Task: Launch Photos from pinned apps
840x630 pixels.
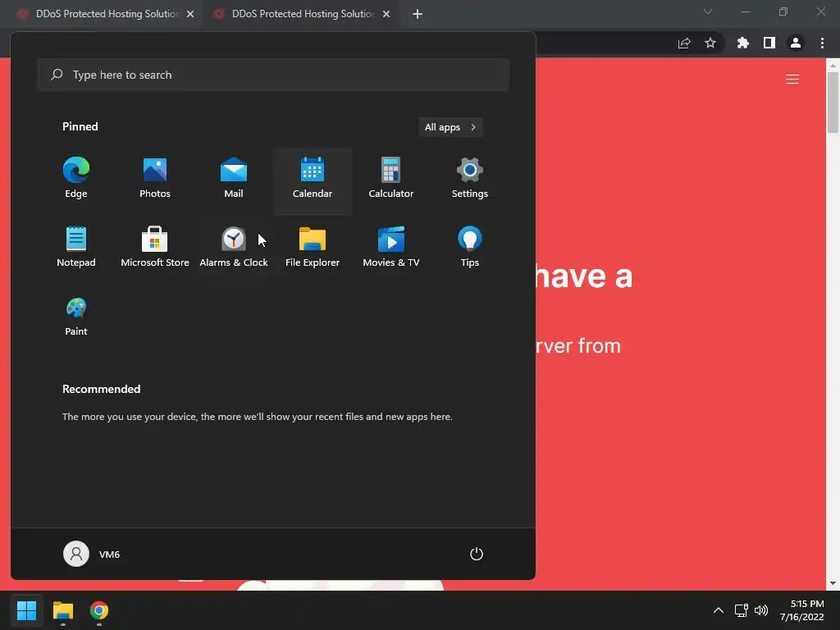Action: pyautogui.click(x=155, y=178)
